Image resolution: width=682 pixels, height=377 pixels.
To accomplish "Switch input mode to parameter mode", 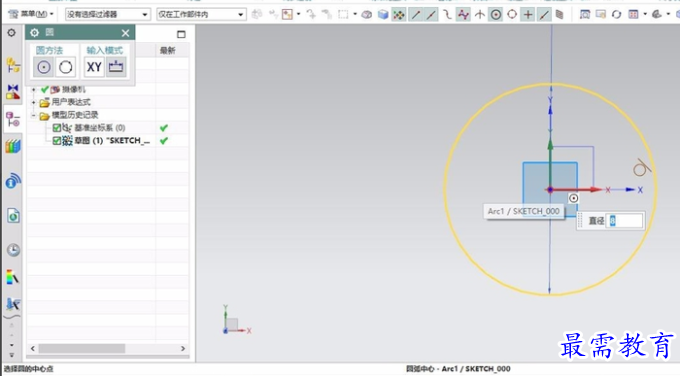I will 116,67.
